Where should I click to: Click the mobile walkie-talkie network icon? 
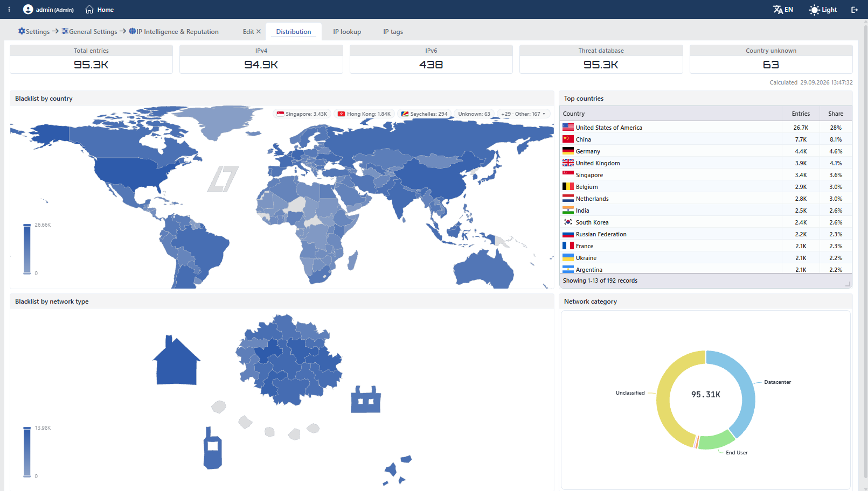coord(213,447)
